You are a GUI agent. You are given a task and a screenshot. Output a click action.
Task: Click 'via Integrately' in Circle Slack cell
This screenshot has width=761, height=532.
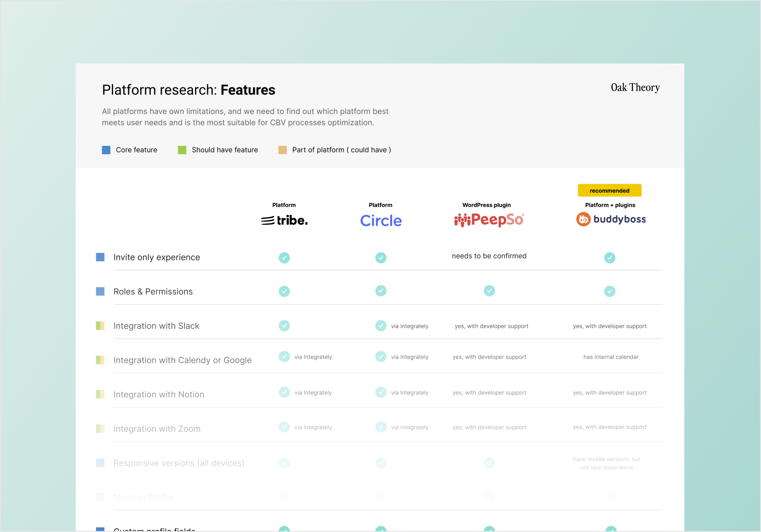[x=410, y=326]
